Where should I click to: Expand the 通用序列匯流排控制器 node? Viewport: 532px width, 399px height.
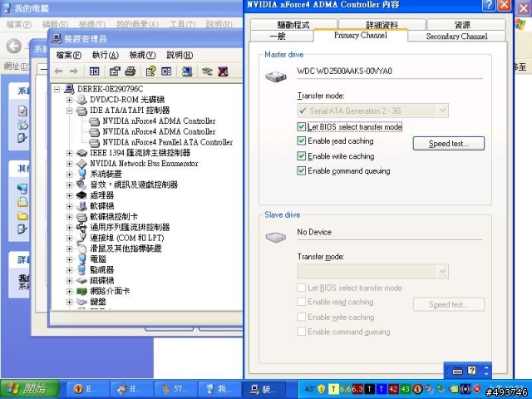(70, 227)
